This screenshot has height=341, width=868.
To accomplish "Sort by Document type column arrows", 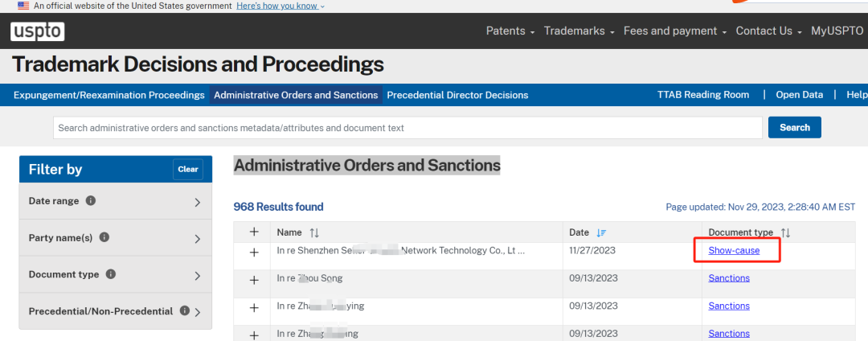I will click(785, 232).
